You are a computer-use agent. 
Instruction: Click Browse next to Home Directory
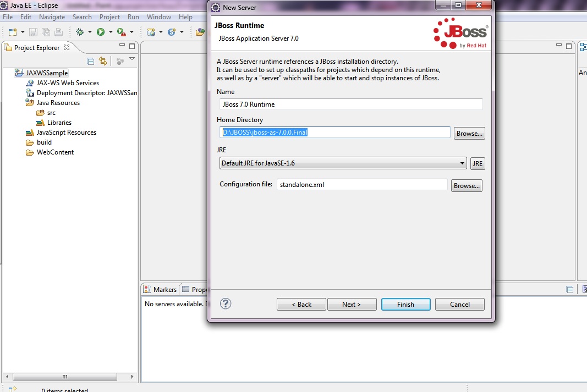coord(469,134)
